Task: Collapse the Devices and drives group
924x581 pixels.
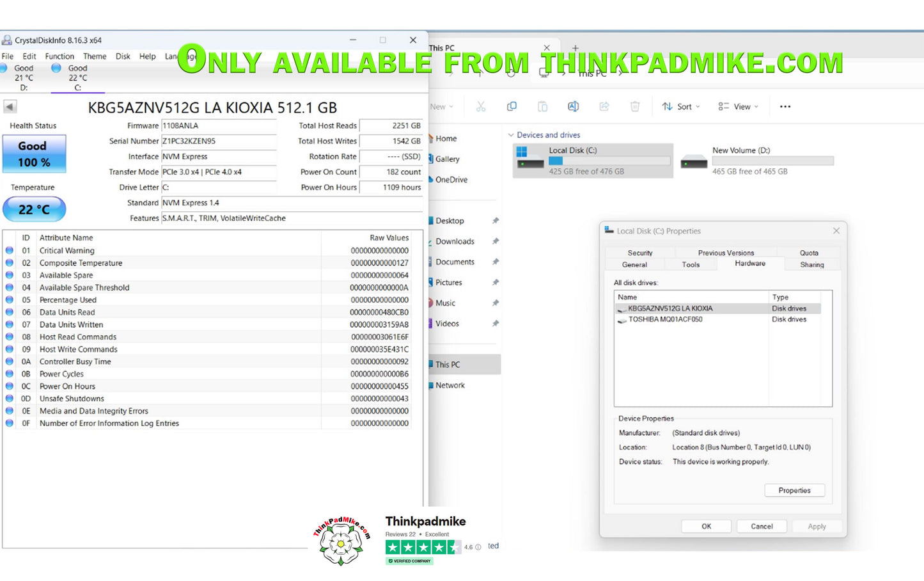Action: click(x=511, y=135)
